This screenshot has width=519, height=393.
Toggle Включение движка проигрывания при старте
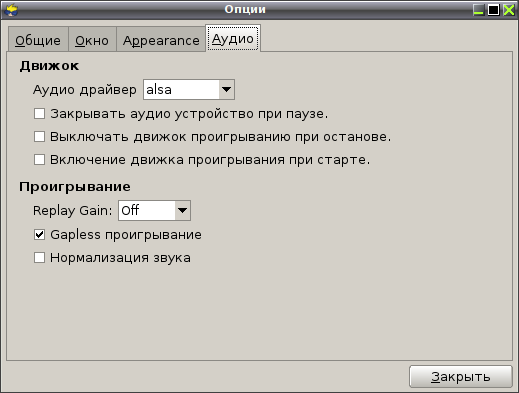39,159
